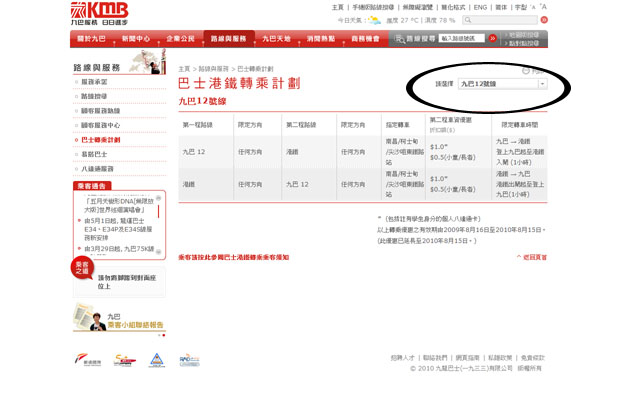Image resolution: width=630 pixels, height=420 pixels.
Task: Open the 關於九巴 main menu
Action: coord(92,39)
